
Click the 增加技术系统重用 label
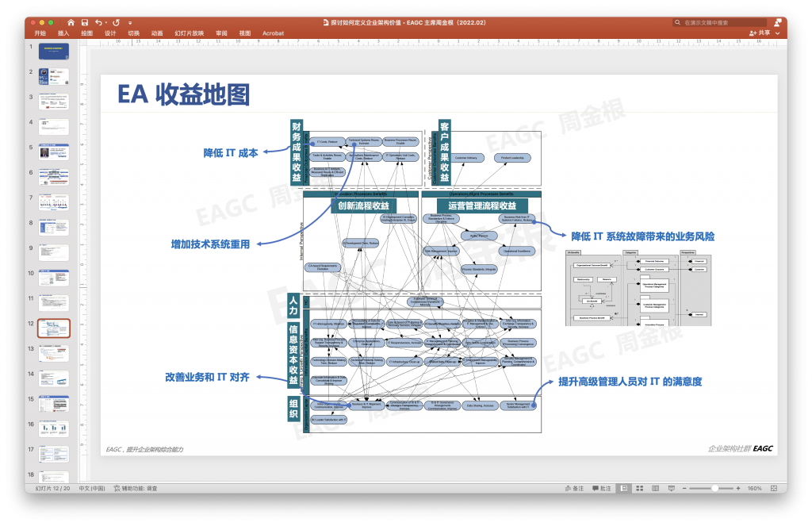(x=210, y=244)
